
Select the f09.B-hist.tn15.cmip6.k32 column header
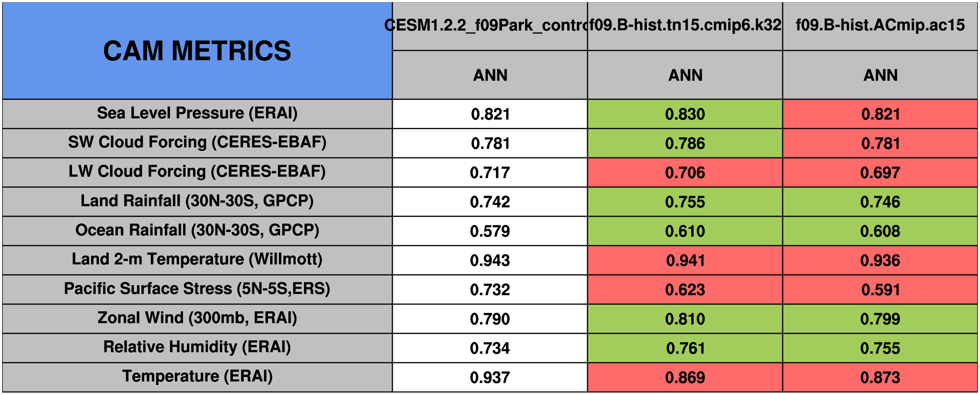click(x=685, y=26)
